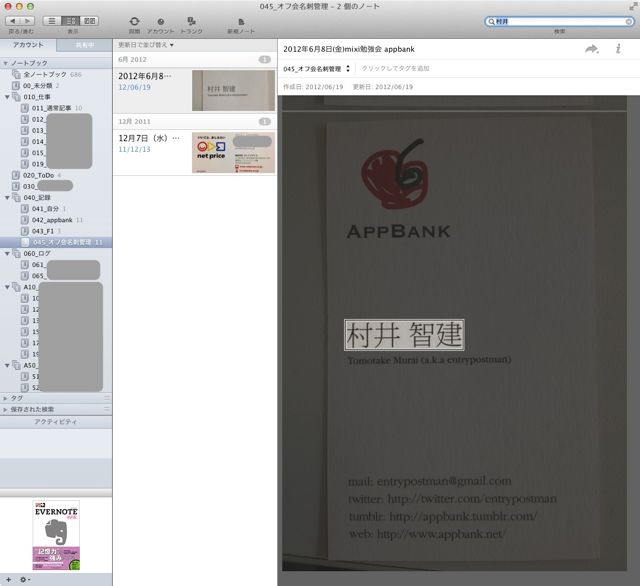The image size is (640, 586).
Task: Expand the タグ section
Action: pos(5,398)
